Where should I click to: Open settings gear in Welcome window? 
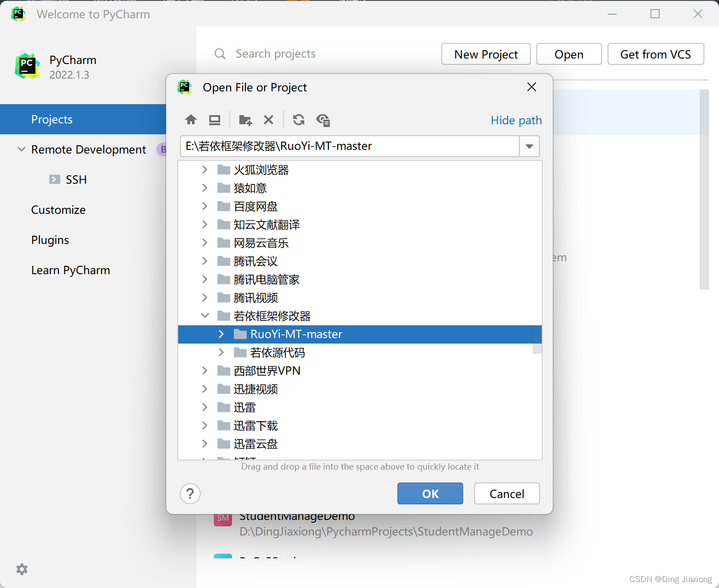tap(22, 569)
